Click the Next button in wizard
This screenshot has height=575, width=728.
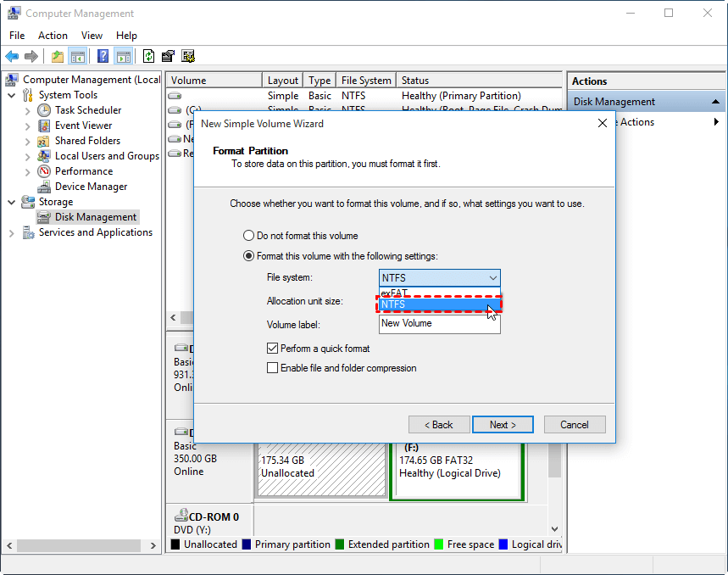click(x=503, y=425)
